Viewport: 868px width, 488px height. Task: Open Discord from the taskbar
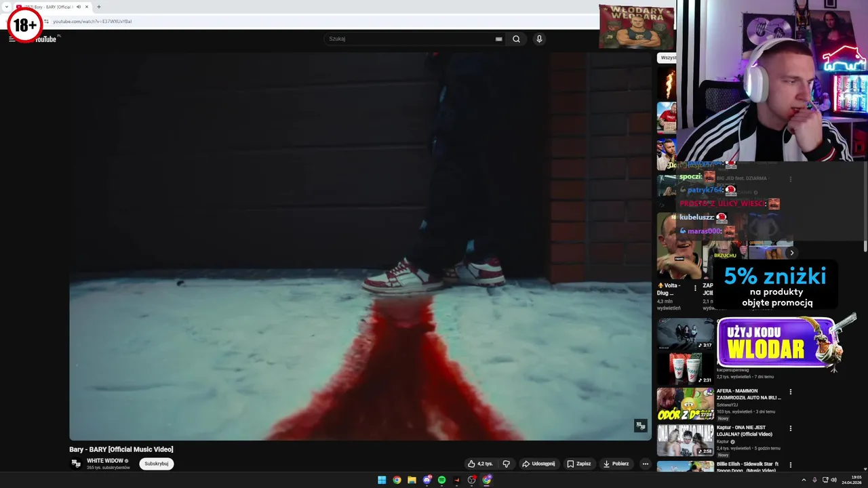pos(427,480)
